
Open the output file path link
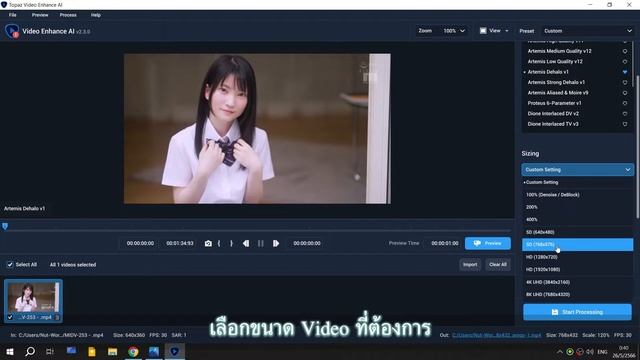tap(496, 335)
